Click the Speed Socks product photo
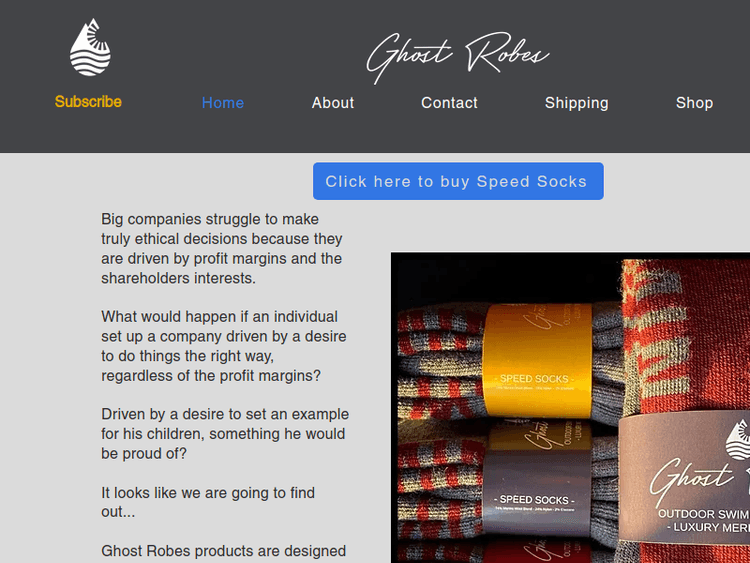 [x=570, y=408]
